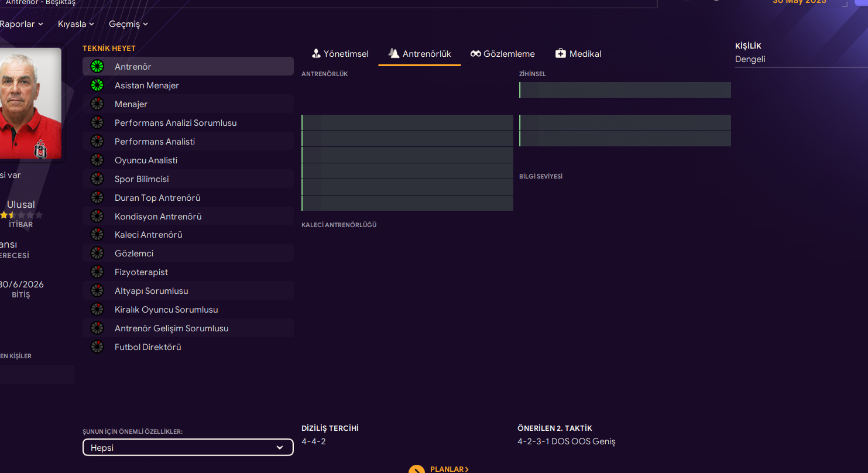This screenshot has height=473, width=868.
Task: Select Altyapı Sorumlusu from role list
Action: click(151, 291)
